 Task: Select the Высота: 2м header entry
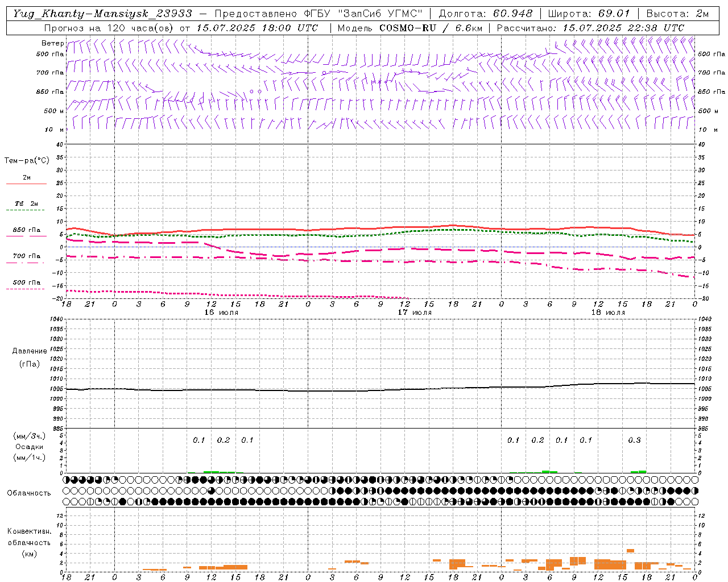point(677,14)
